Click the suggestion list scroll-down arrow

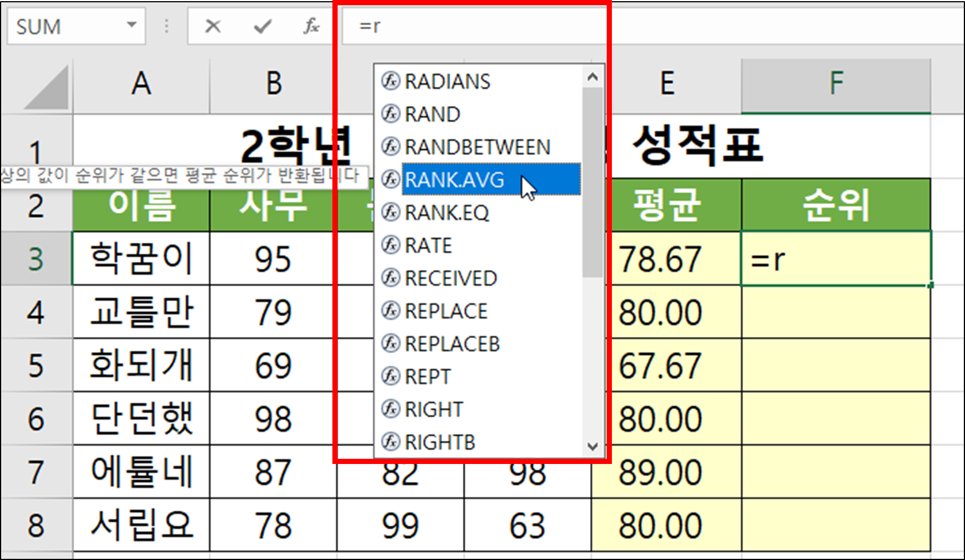(592, 444)
